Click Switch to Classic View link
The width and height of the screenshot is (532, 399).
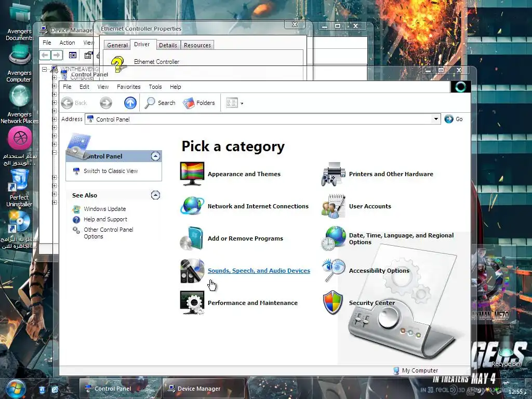(111, 171)
